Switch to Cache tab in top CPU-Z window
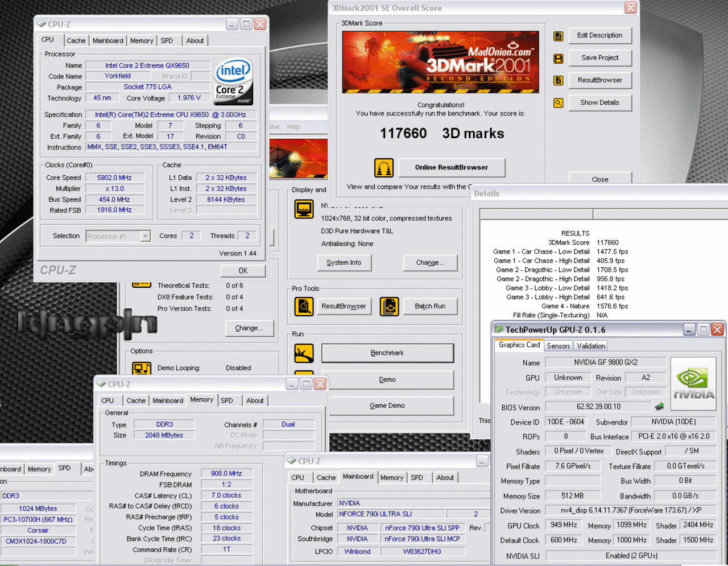The image size is (728, 566). 76,41
